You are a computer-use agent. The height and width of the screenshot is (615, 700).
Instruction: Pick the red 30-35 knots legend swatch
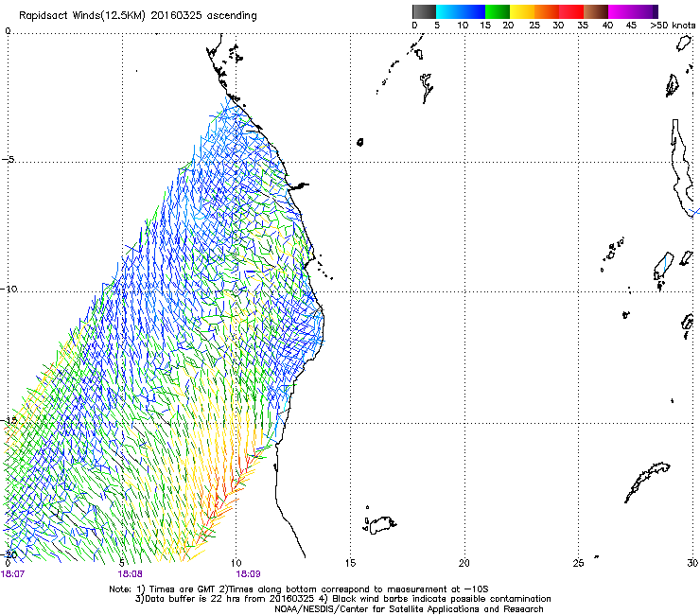click(x=571, y=11)
